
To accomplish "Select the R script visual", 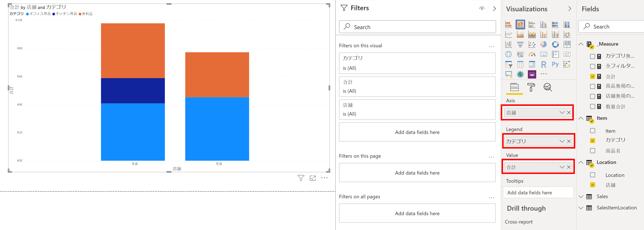I will (544, 64).
